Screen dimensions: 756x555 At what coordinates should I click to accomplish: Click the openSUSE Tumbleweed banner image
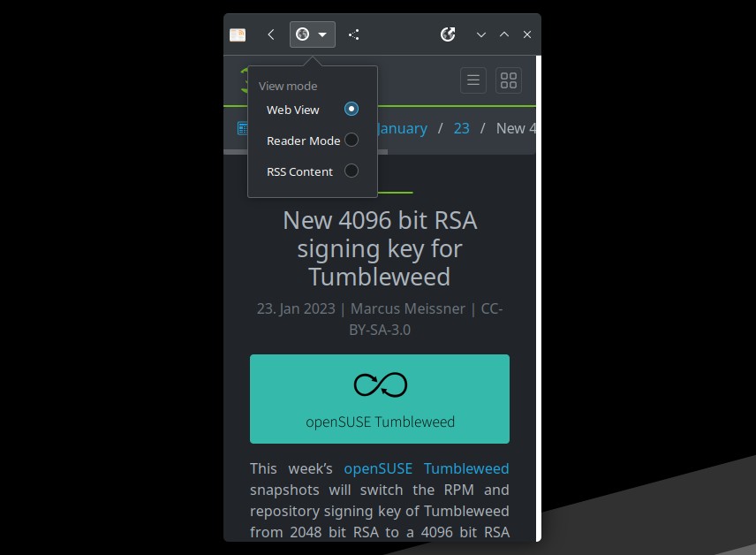tap(380, 399)
